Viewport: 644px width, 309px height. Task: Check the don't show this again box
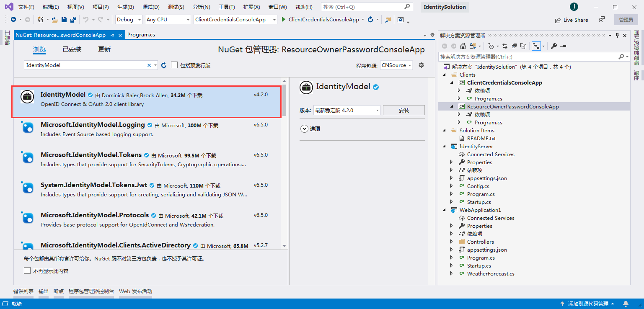point(27,270)
